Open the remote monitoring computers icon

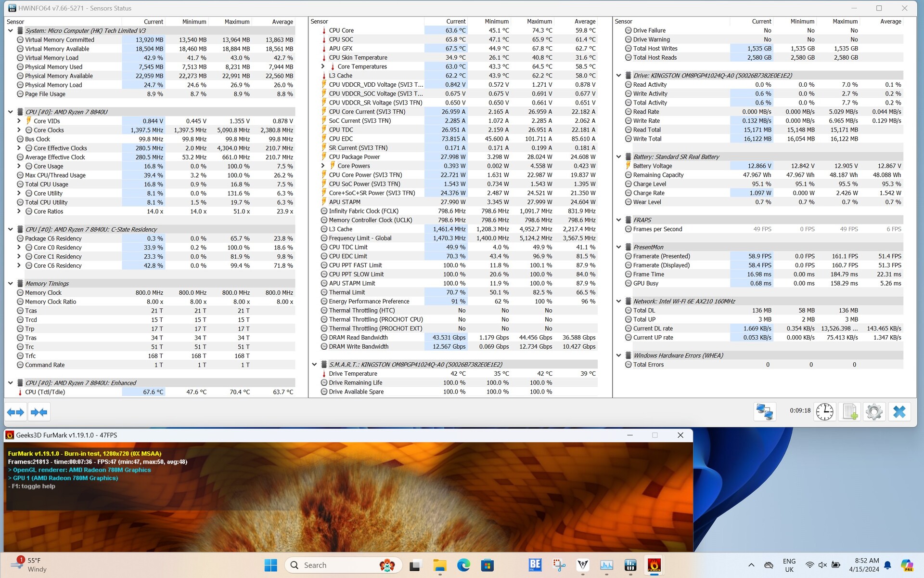click(x=764, y=412)
